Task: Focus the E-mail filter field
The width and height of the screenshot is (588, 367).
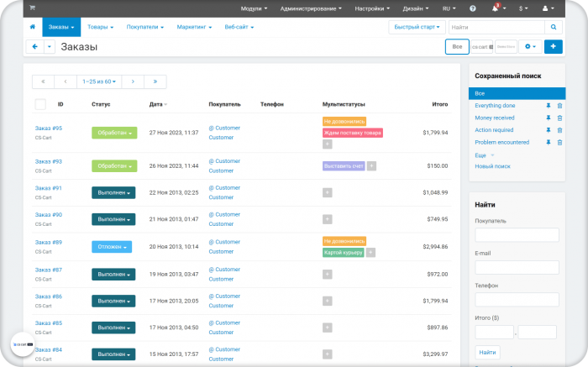Action: pos(517,268)
